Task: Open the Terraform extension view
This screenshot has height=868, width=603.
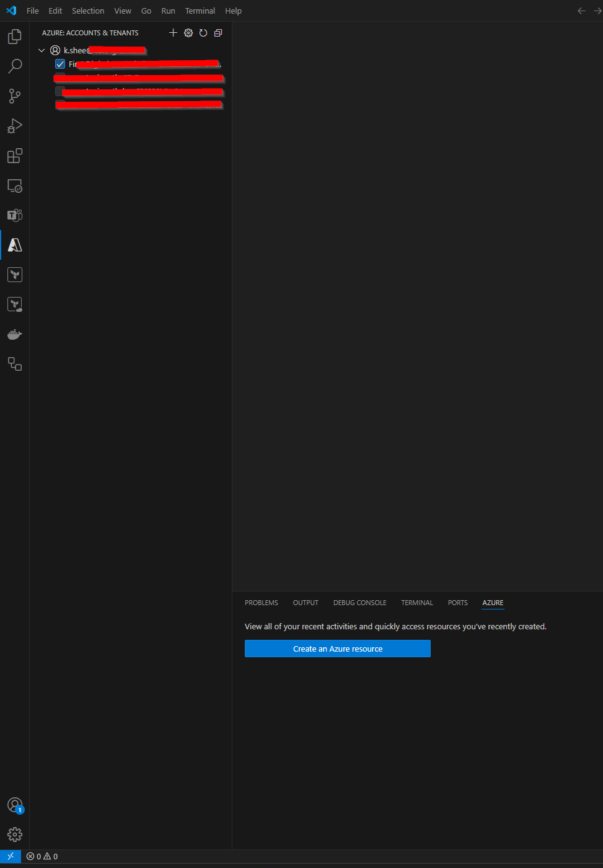Action: [x=14, y=274]
